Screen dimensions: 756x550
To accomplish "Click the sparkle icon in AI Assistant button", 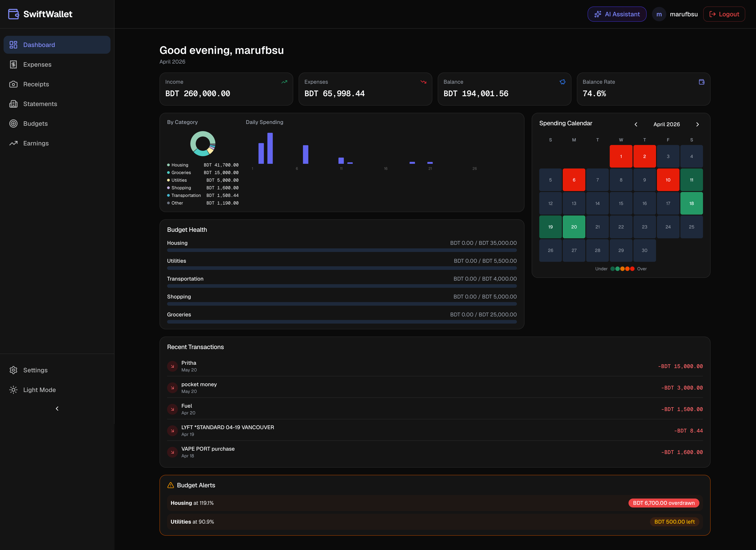I will [598, 14].
